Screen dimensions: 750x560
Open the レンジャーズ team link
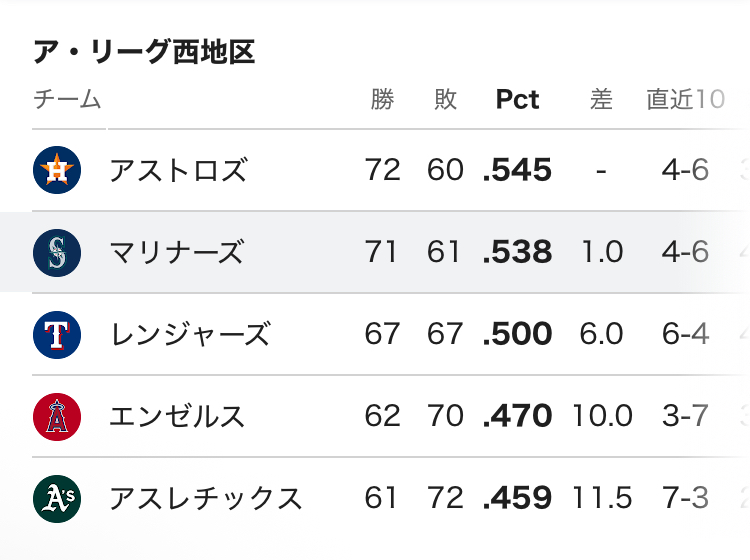point(190,334)
